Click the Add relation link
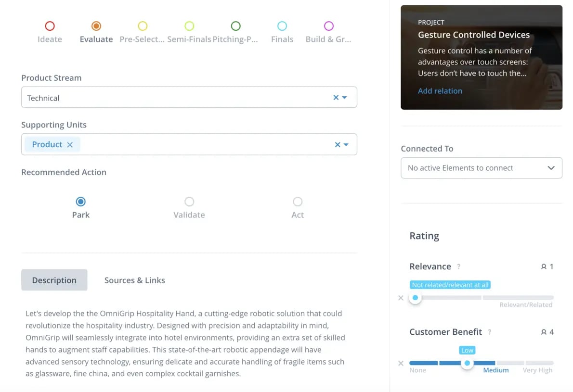Viewport: 573px width, 392px height. [440, 91]
